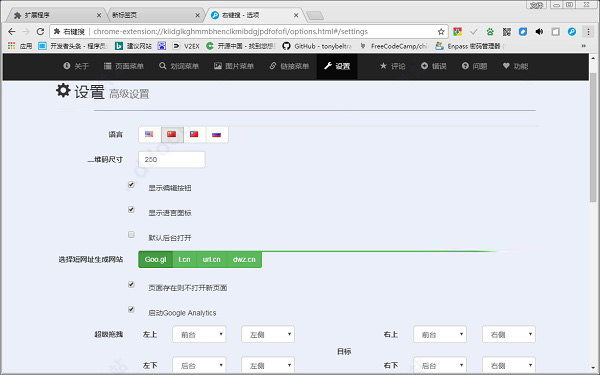This screenshot has height=375, width=600.
Task: Open the 功能 heart nav item
Action: (515, 66)
